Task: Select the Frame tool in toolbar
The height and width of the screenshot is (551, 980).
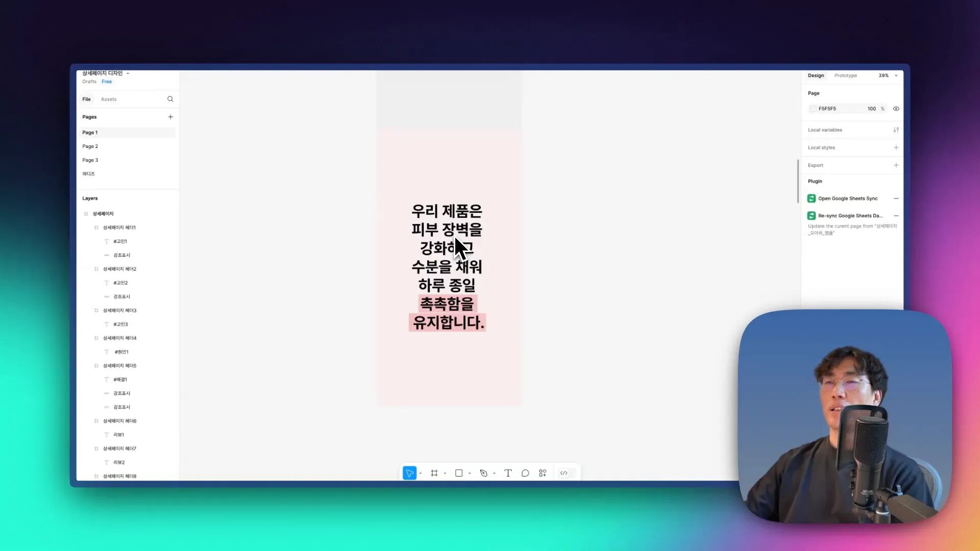Action: pos(434,473)
